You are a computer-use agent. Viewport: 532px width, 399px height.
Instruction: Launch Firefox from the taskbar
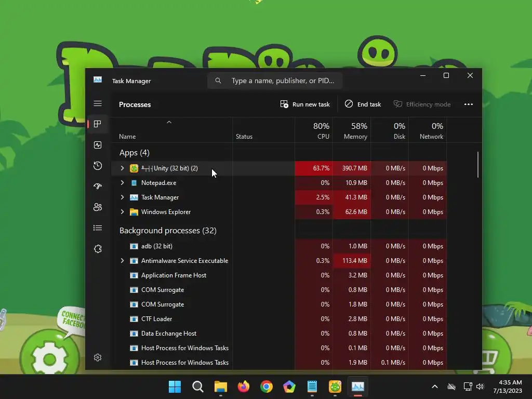click(x=244, y=387)
